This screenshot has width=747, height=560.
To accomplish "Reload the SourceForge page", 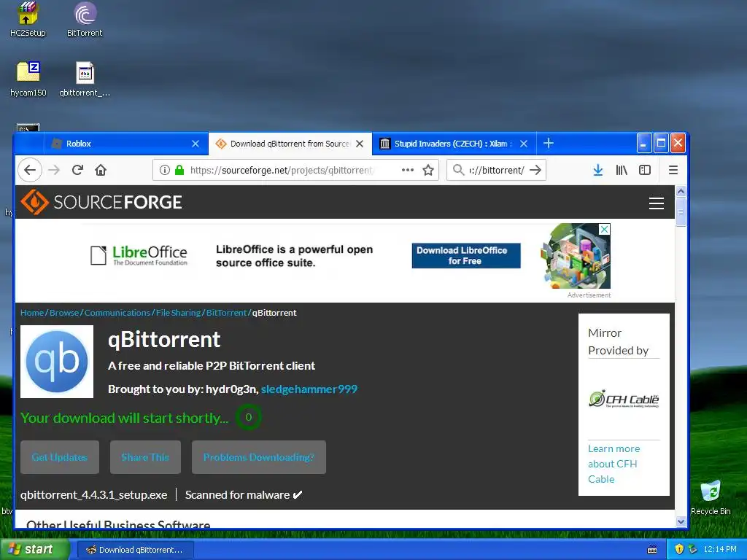I will point(77,170).
